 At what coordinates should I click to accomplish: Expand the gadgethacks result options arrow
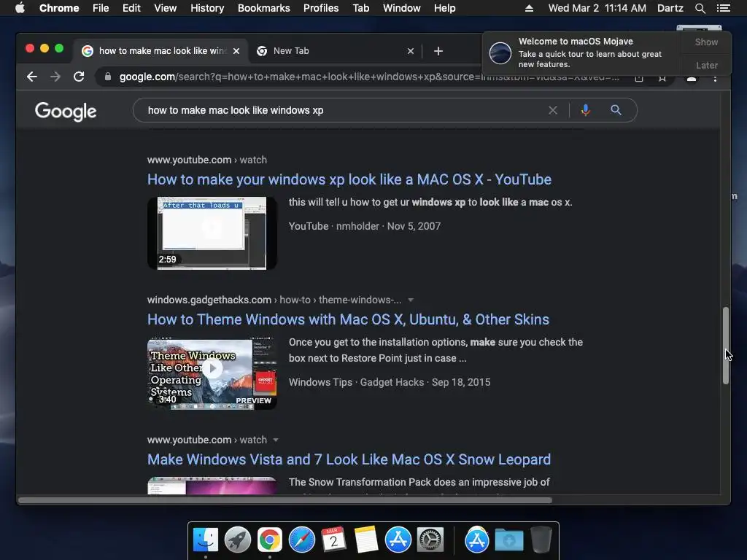411,300
